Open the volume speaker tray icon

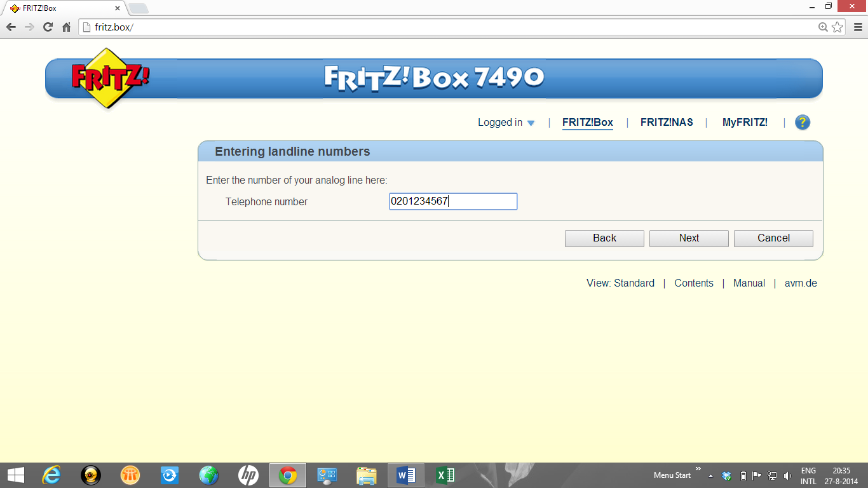pos(787,475)
